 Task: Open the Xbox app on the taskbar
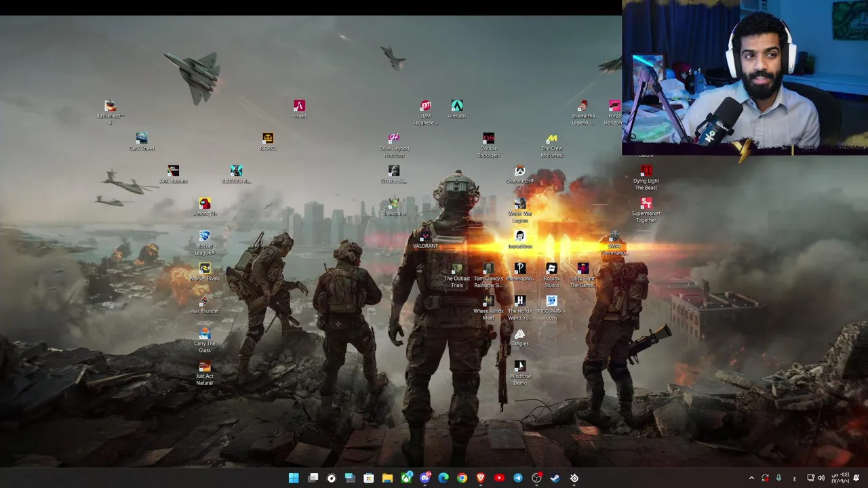[406, 478]
